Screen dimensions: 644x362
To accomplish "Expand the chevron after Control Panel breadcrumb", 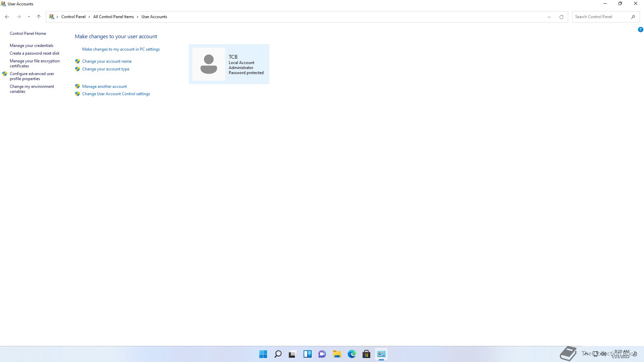I will [89, 17].
